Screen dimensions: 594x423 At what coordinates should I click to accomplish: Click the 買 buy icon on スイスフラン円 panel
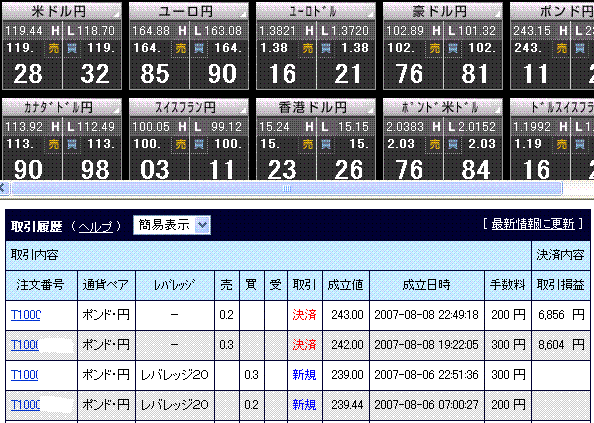[x=199, y=144]
